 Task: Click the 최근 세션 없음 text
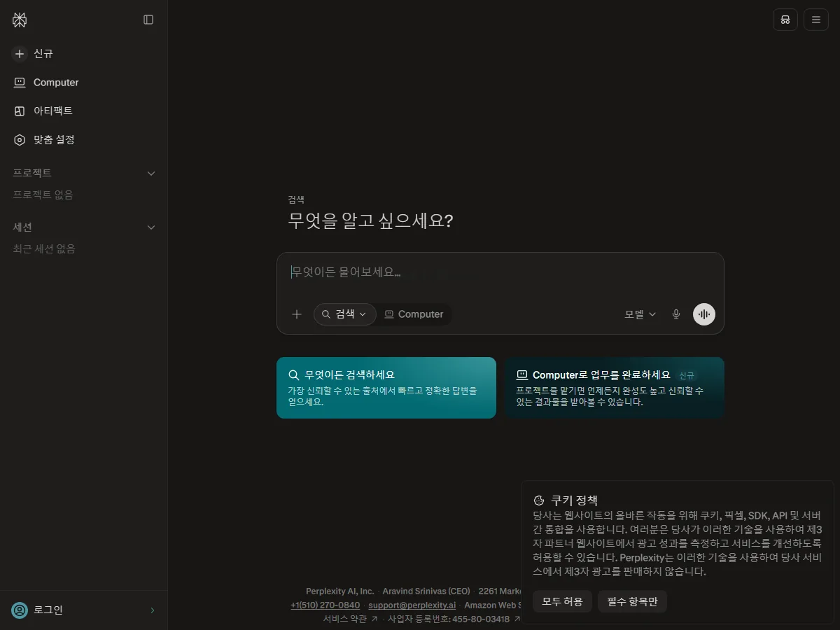tap(44, 248)
